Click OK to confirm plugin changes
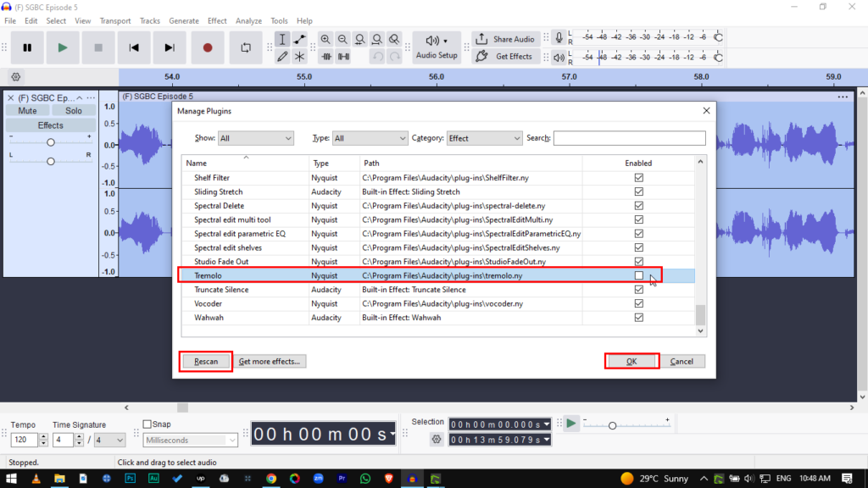Viewport: 868px width, 488px height. 632,362
